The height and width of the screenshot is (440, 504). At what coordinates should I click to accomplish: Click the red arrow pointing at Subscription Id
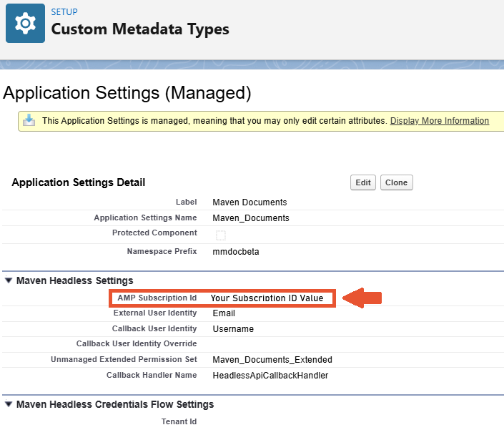coord(363,298)
